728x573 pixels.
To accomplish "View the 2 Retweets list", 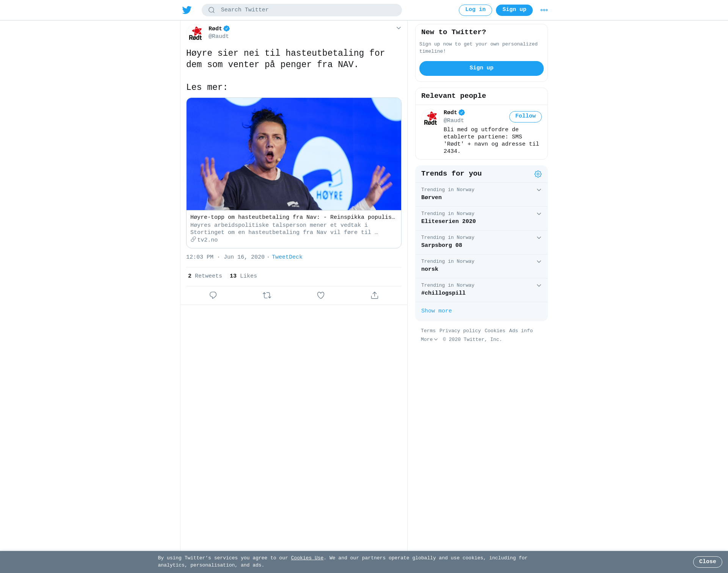I will click(205, 276).
